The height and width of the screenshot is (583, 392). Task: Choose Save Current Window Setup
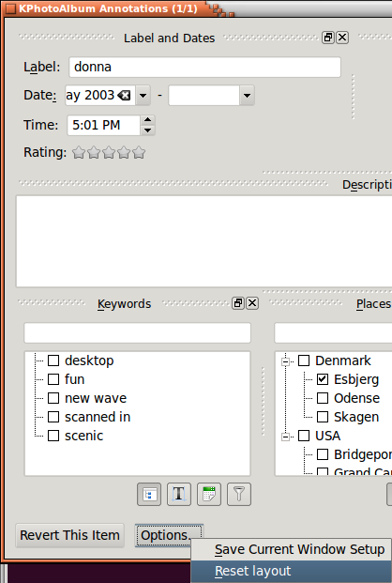tap(292, 549)
